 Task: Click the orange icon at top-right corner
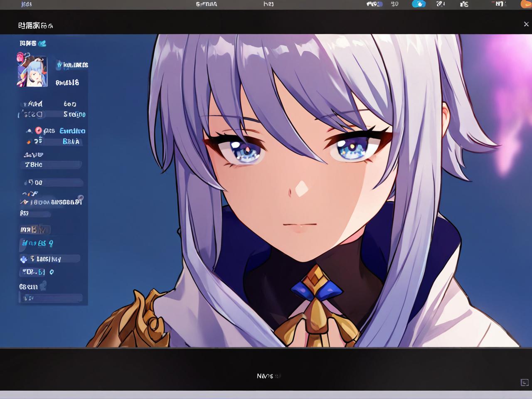pos(526,4)
